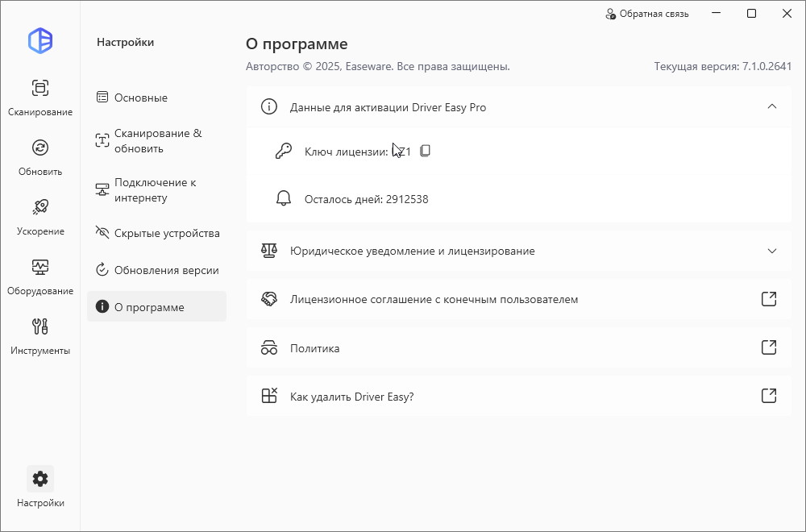
Task: Switch to Подключение к интернету settings
Action: pyautogui.click(x=155, y=190)
